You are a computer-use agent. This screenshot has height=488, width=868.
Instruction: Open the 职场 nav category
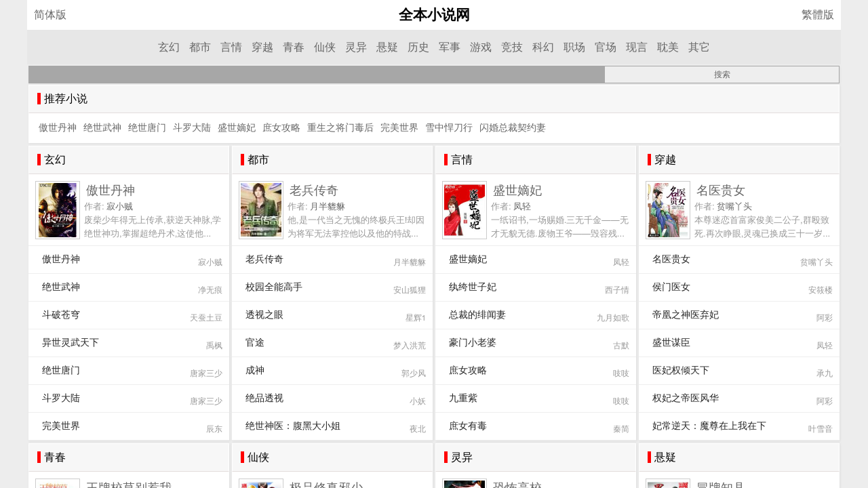[x=574, y=47]
